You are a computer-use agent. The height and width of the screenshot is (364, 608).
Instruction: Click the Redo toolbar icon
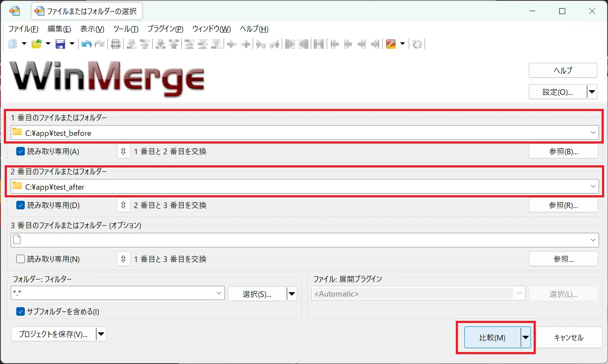point(100,44)
